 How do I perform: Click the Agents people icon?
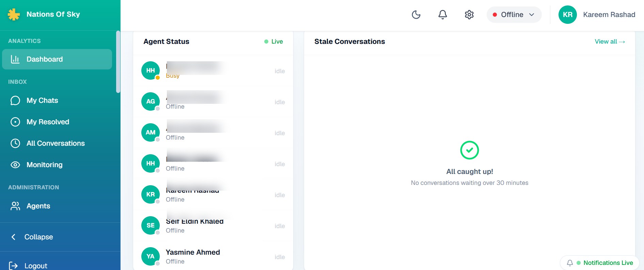coord(15,206)
